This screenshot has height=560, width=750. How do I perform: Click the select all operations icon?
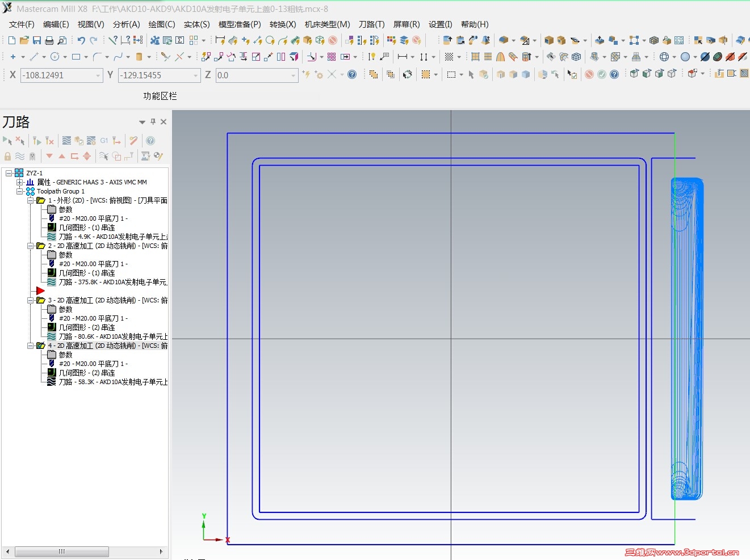pos(7,141)
